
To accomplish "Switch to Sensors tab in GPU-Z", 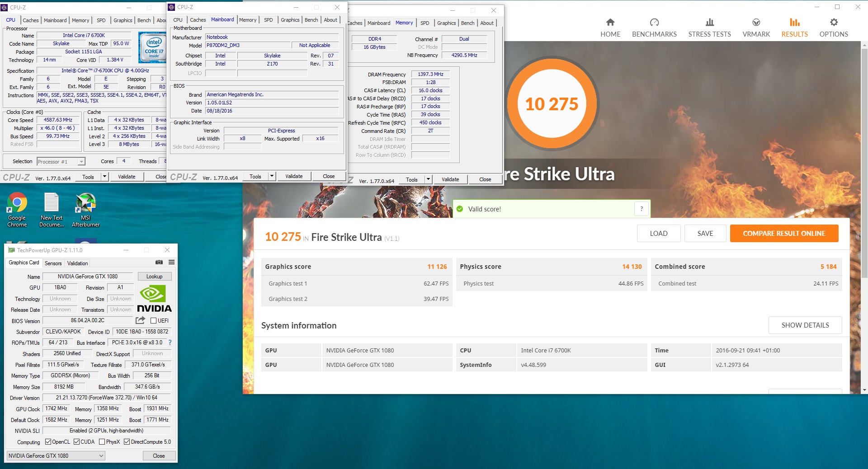I will [53, 263].
